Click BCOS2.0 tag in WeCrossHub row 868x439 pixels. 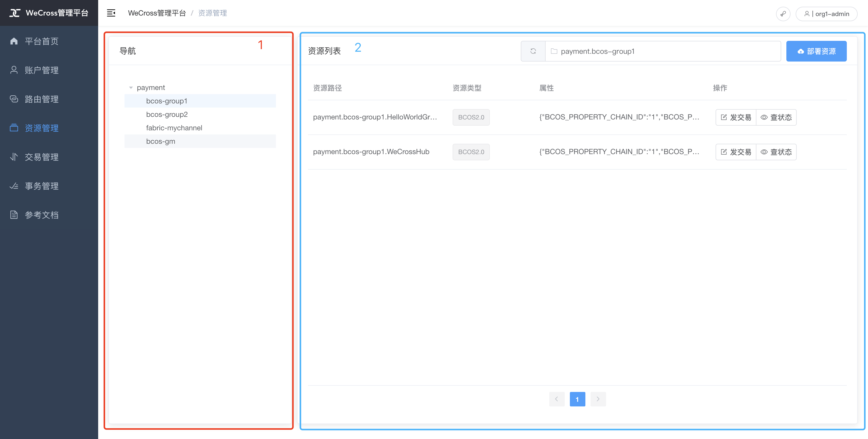click(x=471, y=152)
